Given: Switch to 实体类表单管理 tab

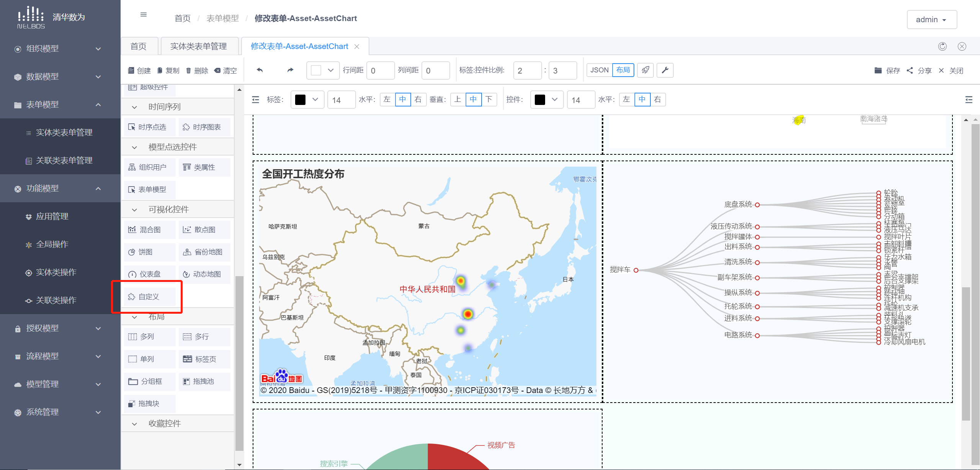Looking at the screenshot, I should (199, 46).
